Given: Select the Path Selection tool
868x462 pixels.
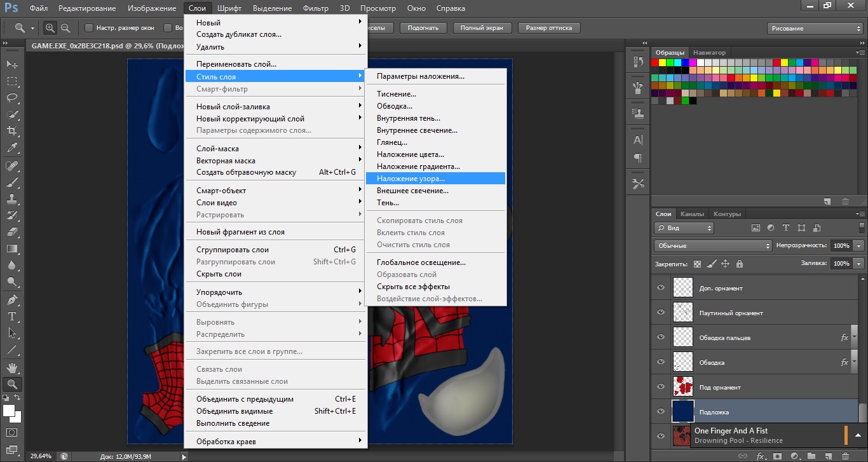Looking at the screenshot, I should pos(12,332).
